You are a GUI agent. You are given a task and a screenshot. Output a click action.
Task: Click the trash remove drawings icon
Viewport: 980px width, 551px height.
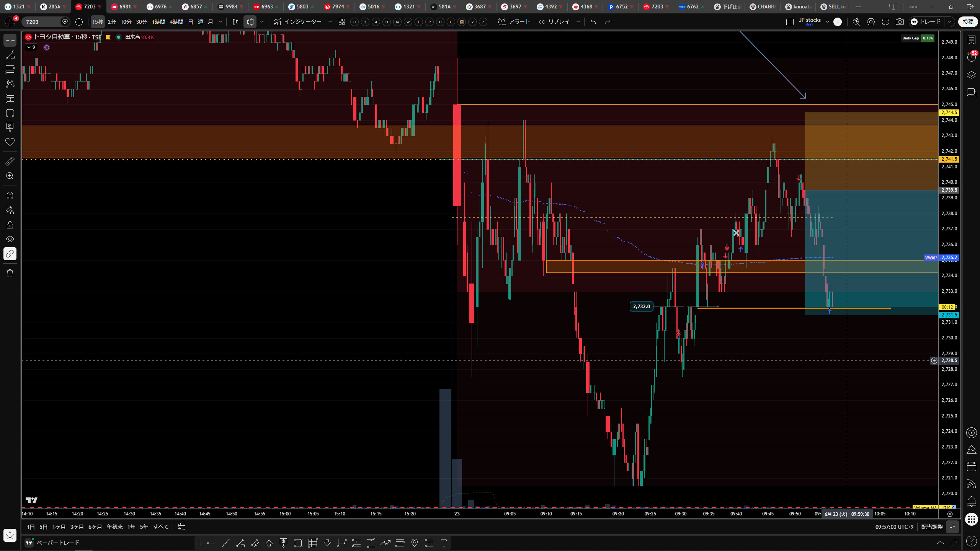click(x=10, y=273)
